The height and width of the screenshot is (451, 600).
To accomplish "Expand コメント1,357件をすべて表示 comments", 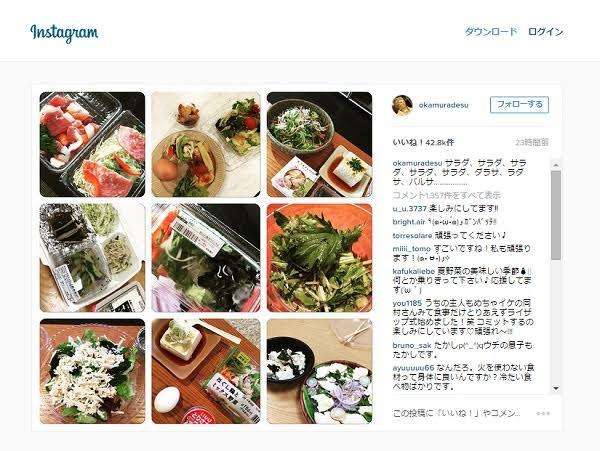I will tap(447, 195).
